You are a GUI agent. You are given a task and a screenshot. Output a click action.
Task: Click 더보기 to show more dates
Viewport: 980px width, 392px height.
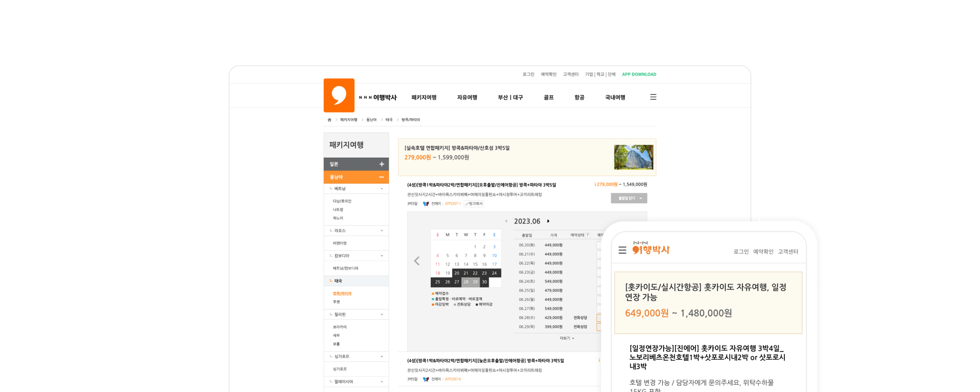tap(567, 338)
